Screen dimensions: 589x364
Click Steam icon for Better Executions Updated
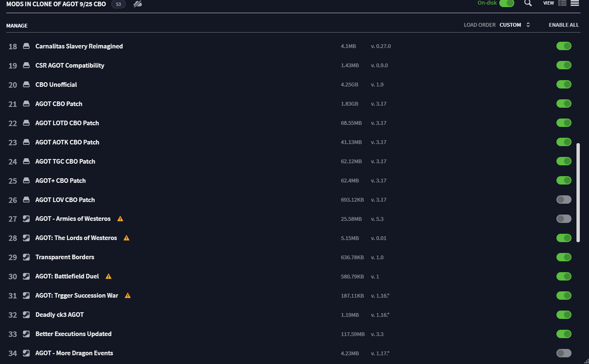pyautogui.click(x=26, y=334)
